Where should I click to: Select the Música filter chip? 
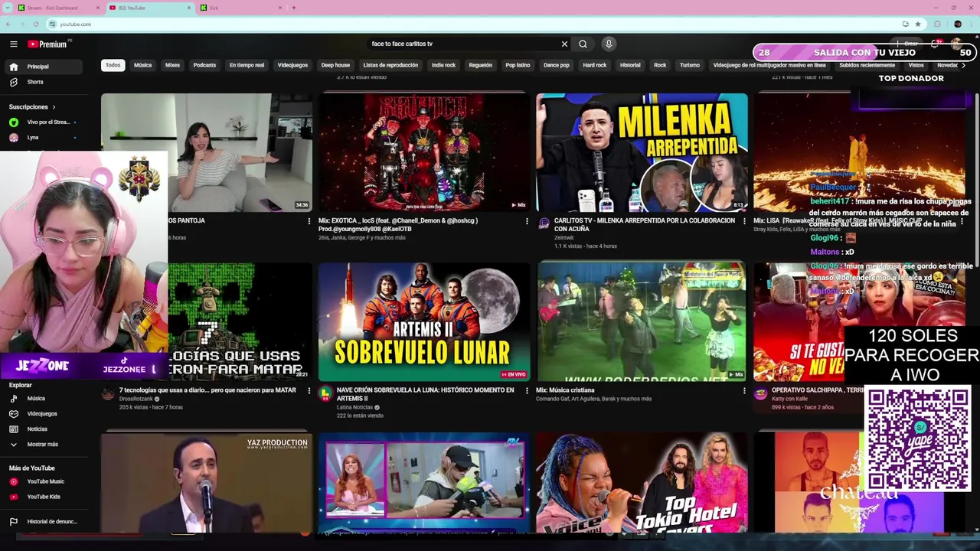coord(143,65)
